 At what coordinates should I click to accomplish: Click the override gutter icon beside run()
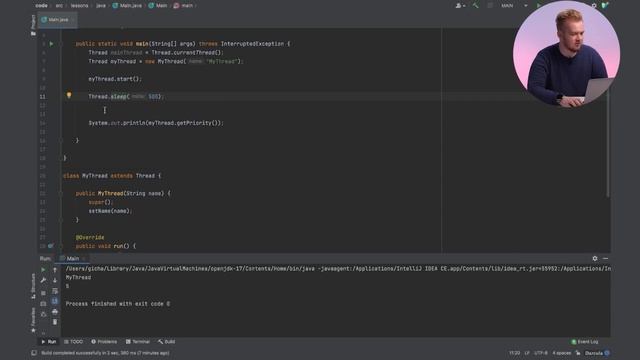(51, 246)
